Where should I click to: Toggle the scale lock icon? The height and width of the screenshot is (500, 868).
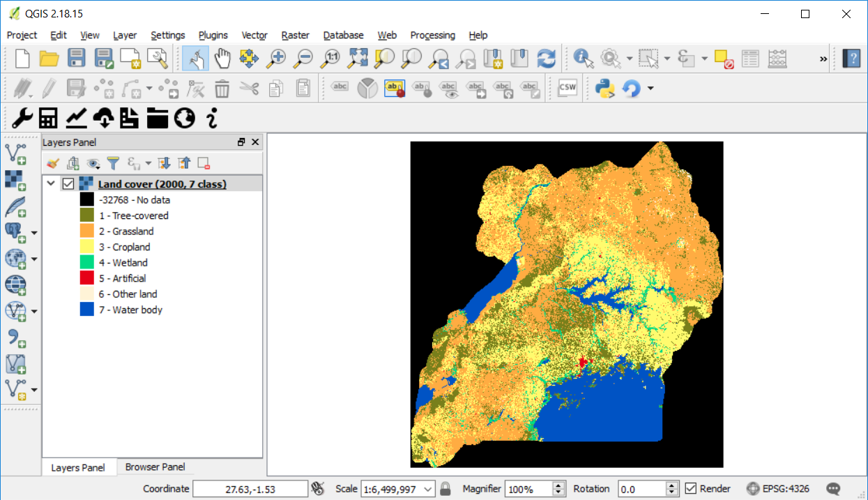pos(446,489)
